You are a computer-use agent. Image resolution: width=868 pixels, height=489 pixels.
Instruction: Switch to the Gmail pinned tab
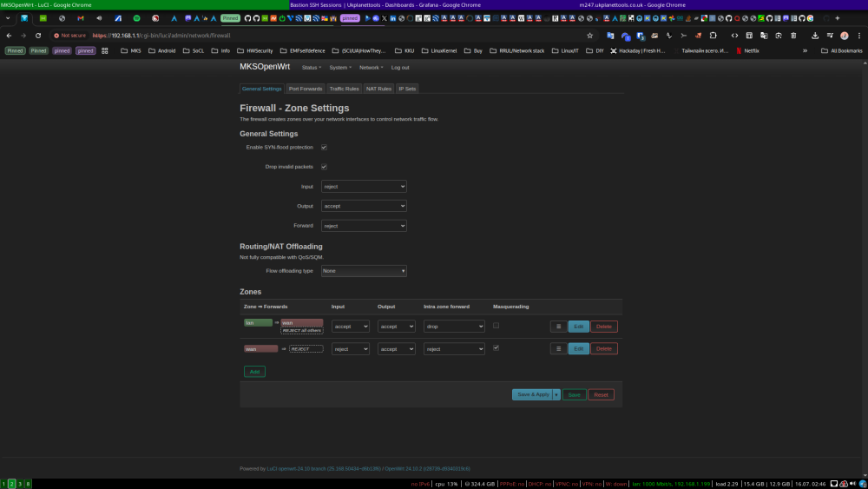80,18
